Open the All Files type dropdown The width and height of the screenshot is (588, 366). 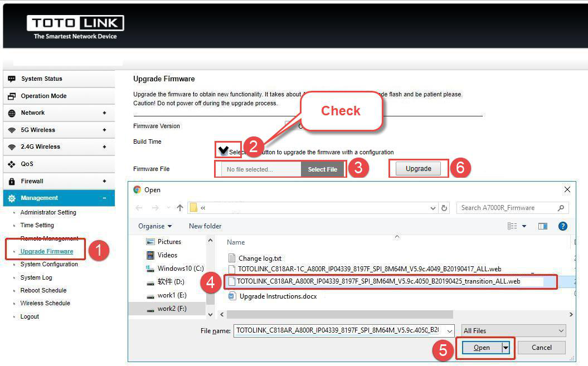514,331
